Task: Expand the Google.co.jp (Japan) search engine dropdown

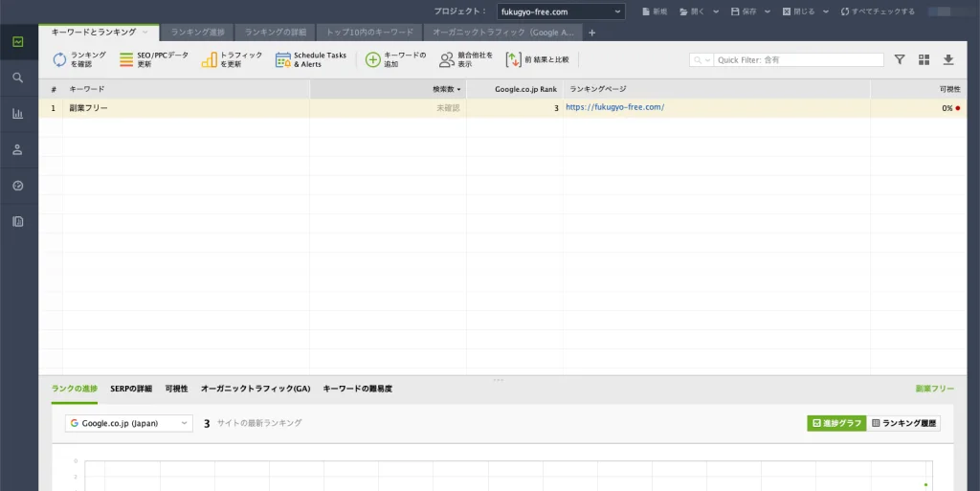Action: (128, 423)
